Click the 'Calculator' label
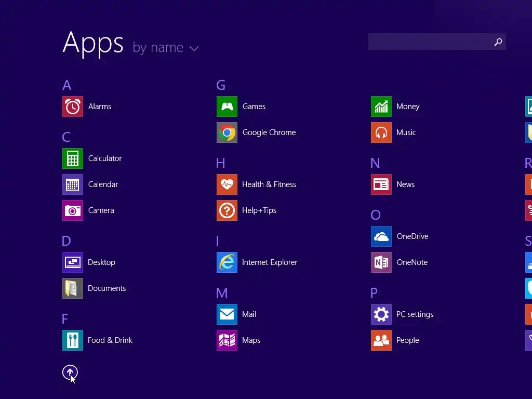The height and width of the screenshot is (399, 532). pyautogui.click(x=105, y=158)
